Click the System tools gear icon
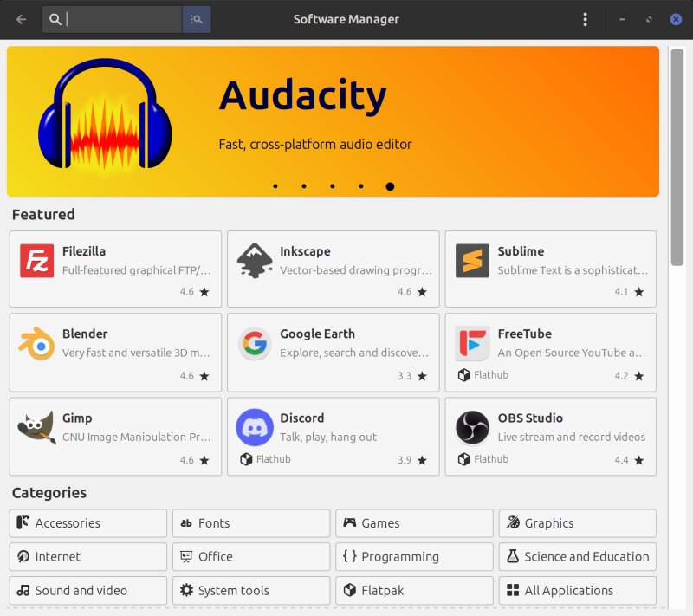Screen dimensions: 693x616 tap(186, 590)
